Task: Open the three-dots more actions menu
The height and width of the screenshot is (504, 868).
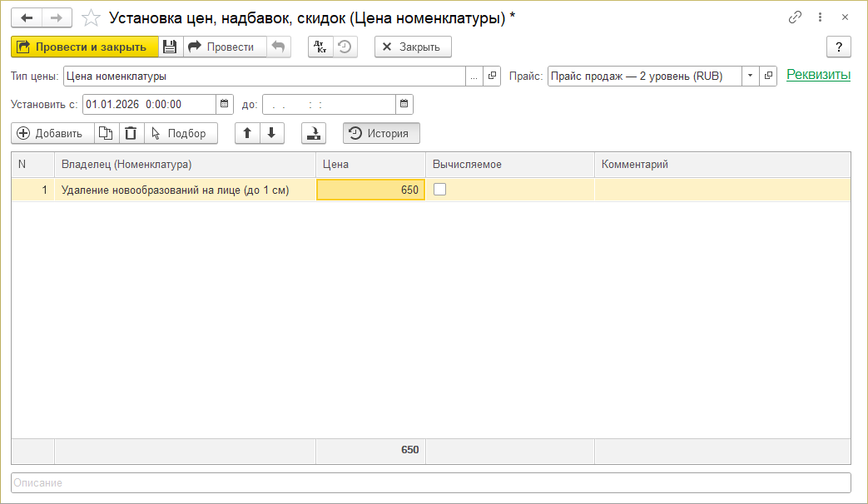Action: pos(821,17)
